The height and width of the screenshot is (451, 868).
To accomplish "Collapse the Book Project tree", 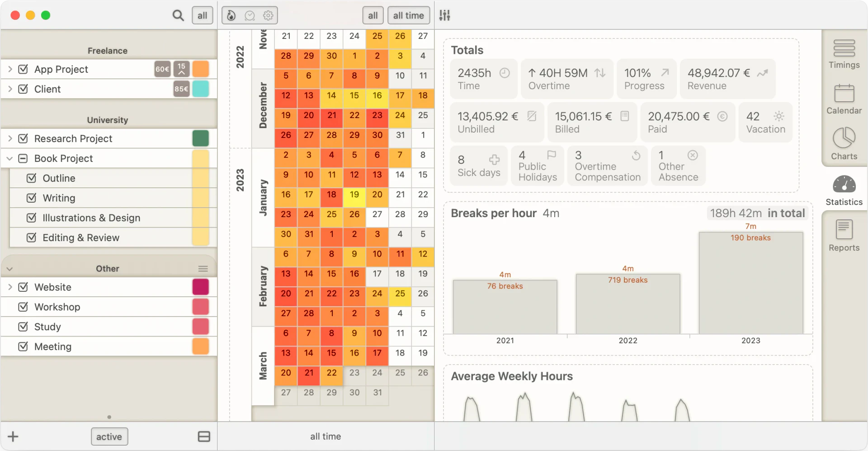I will 10,158.
